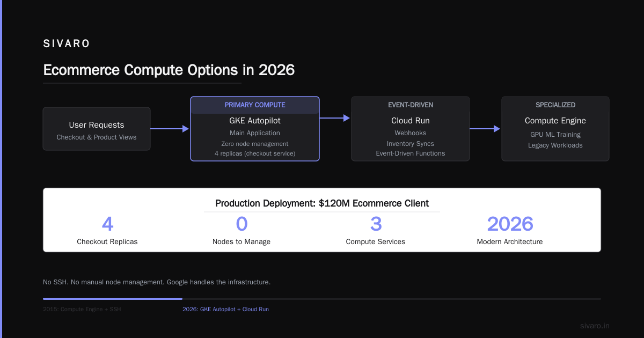Click the PRIMARY COMPUTE header
Screen dimensions: 644x338
255,105
